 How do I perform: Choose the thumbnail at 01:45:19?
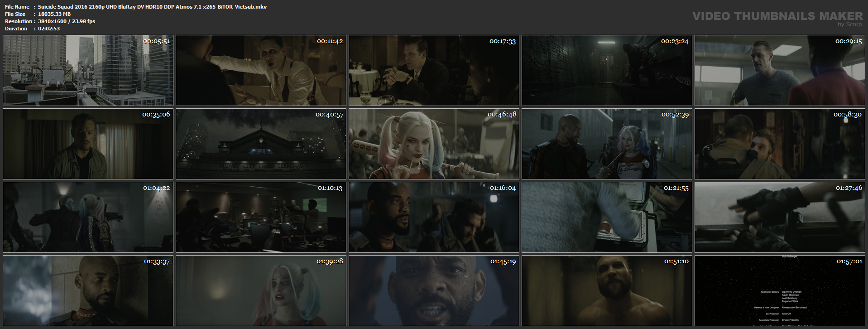coord(434,290)
